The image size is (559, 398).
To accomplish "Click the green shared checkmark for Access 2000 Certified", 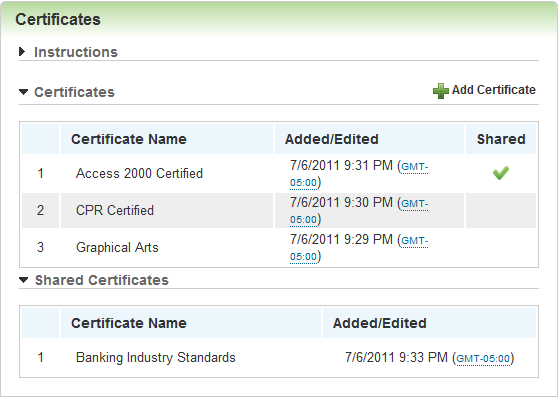I will coord(501,173).
